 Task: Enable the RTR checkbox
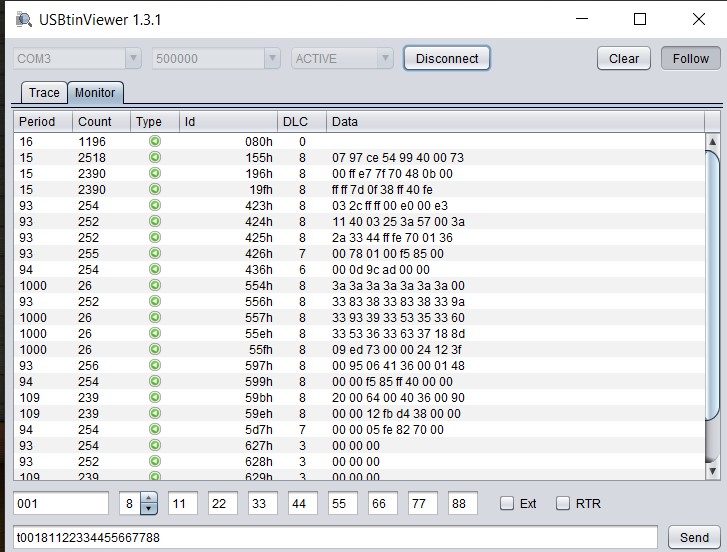pyautogui.click(x=563, y=504)
